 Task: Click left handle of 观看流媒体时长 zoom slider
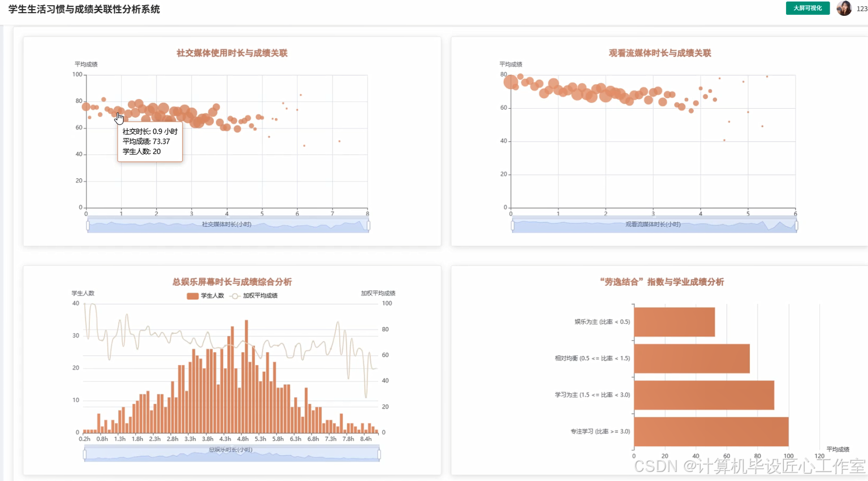point(512,226)
